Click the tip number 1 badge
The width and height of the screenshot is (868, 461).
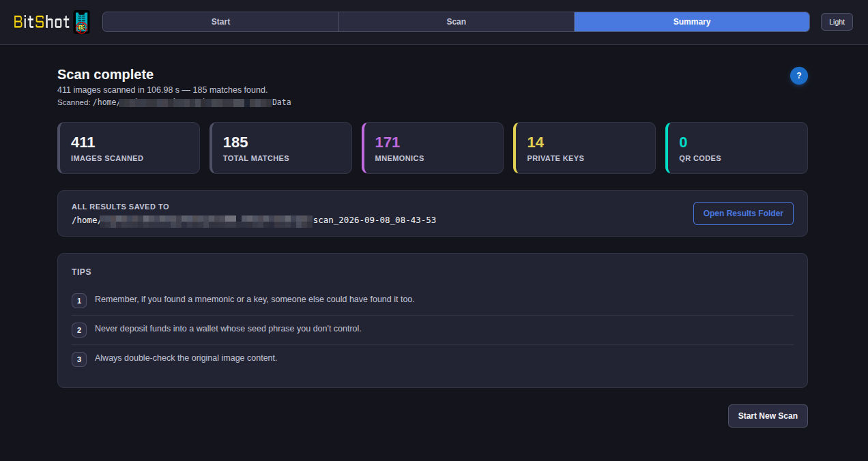79,301
